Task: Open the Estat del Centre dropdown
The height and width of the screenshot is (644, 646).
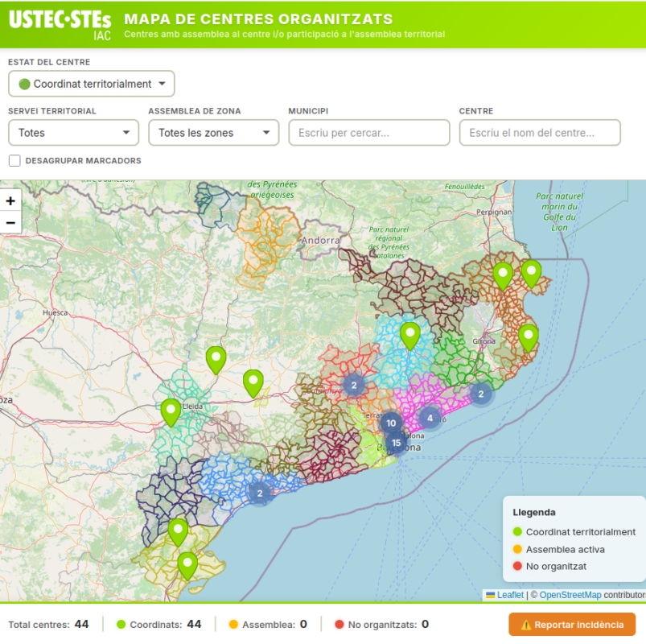Action: [91, 84]
